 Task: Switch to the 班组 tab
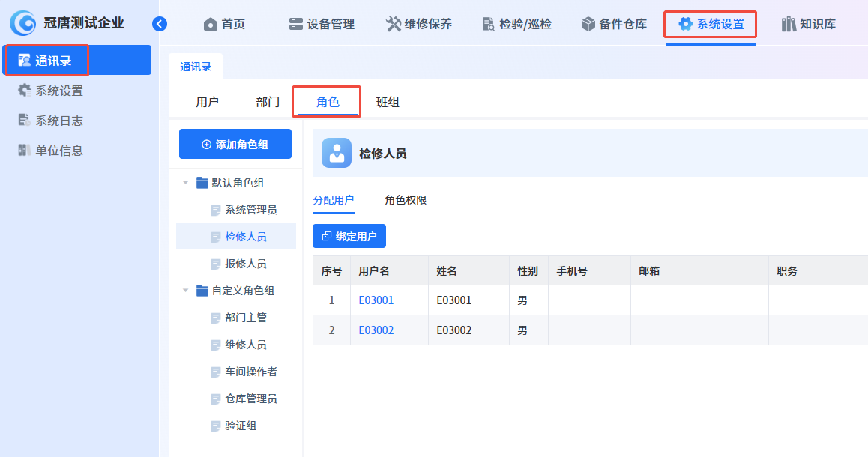pyautogui.click(x=388, y=103)
